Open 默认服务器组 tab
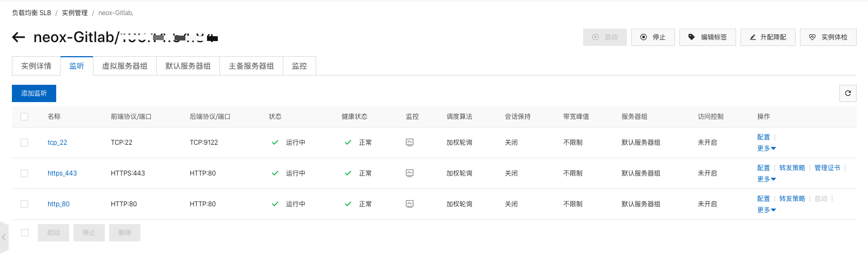 tap(188, 66)
